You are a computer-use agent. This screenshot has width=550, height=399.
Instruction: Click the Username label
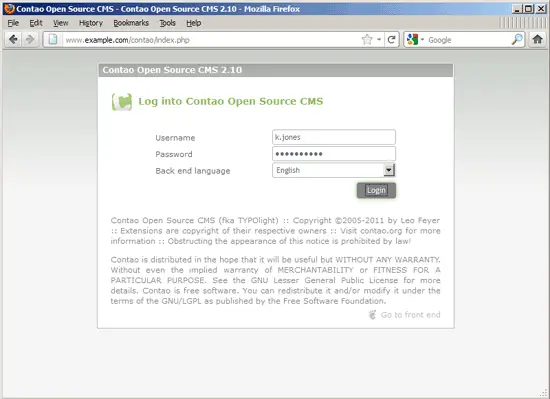point(175,138)
